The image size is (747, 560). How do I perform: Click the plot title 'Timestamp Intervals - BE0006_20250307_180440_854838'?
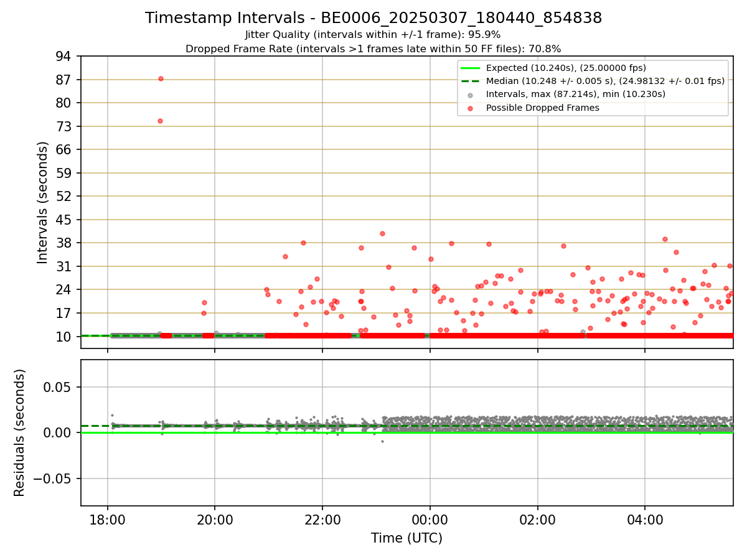pos(374,18)
